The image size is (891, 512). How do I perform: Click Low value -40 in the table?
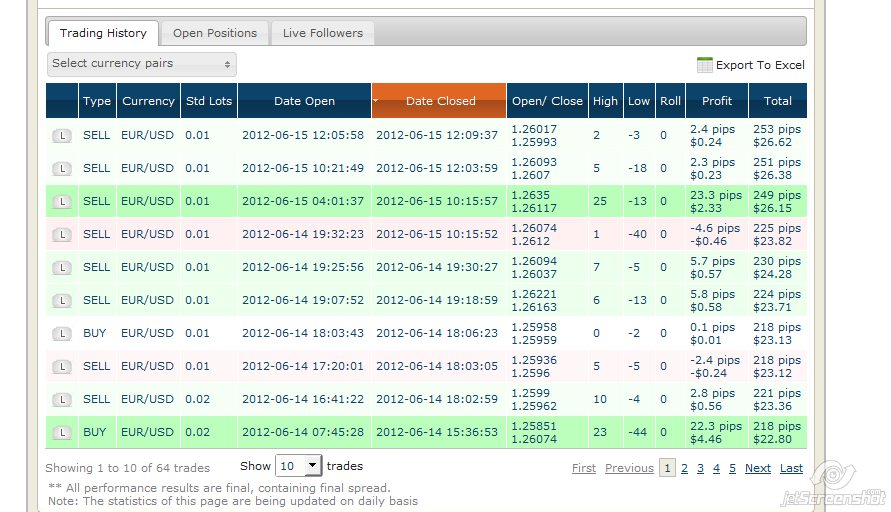click(637, 234)
